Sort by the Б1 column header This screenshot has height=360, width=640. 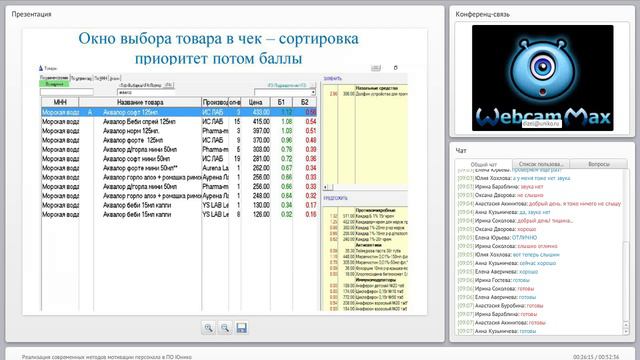click(x=281, y=102)
